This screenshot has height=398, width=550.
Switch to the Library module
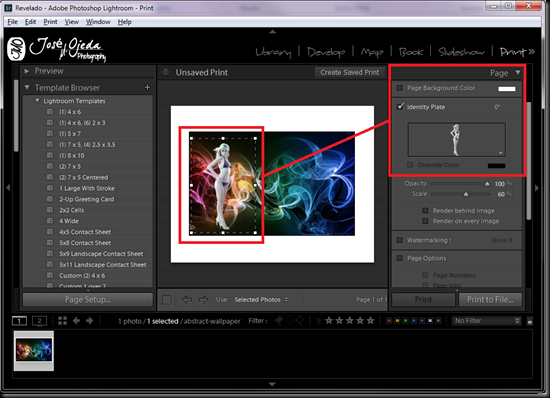point(273,52)
